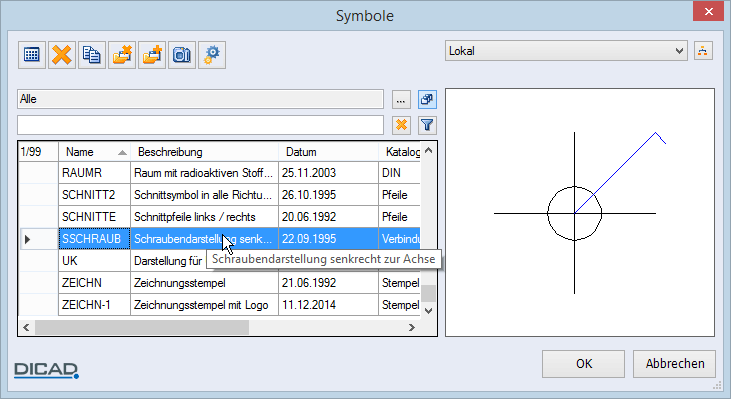Confirm with the OK button
This screenshot has height=399, width=731.
pyautogui.click(x=583, y=364)
